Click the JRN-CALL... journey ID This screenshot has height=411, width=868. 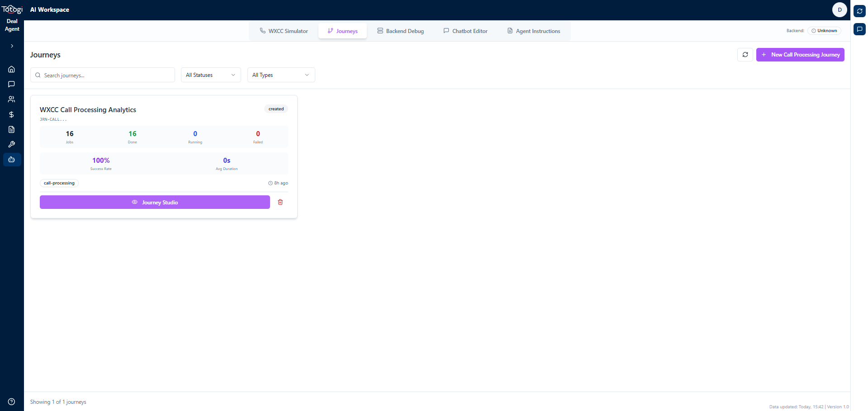pyautogui.click(x=53, y=119)
